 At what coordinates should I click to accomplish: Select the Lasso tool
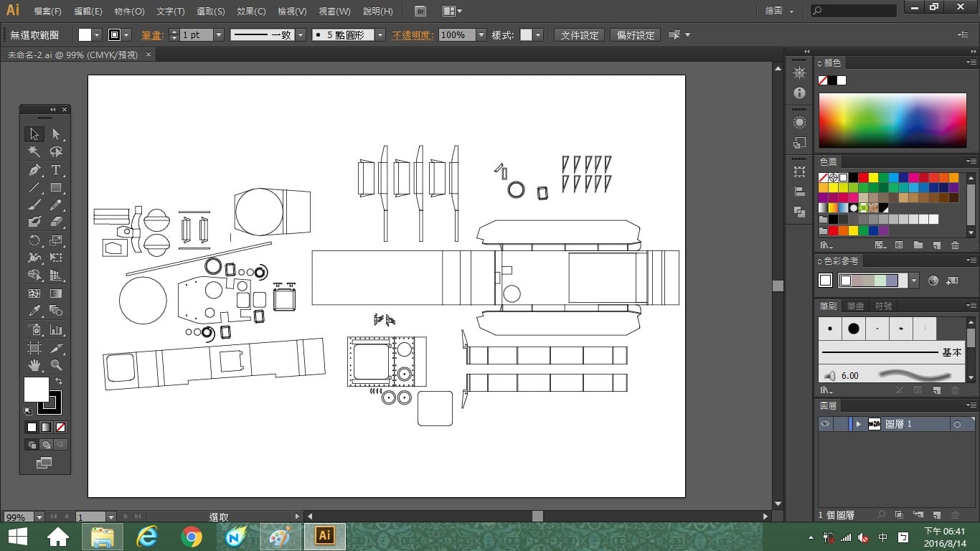[x=56, y=152]
